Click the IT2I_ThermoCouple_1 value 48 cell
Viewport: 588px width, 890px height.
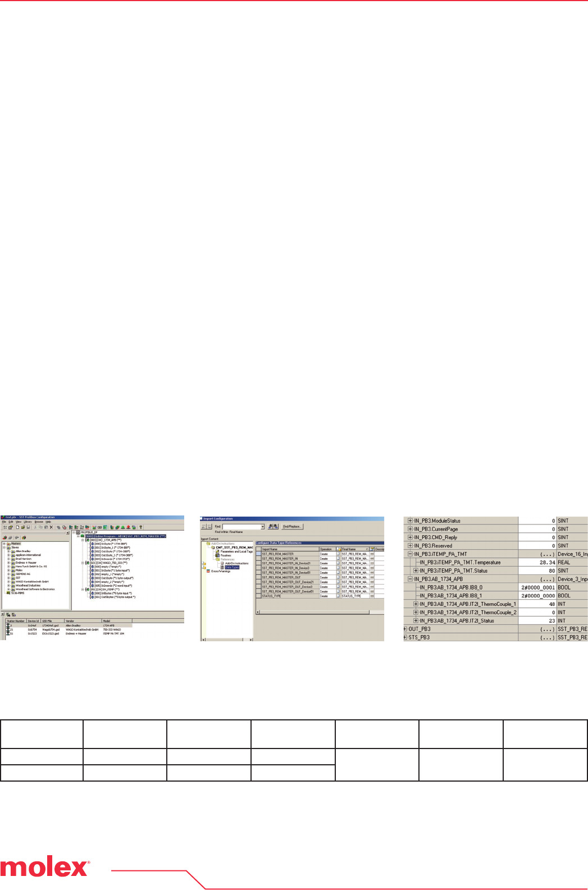point(537,604)
